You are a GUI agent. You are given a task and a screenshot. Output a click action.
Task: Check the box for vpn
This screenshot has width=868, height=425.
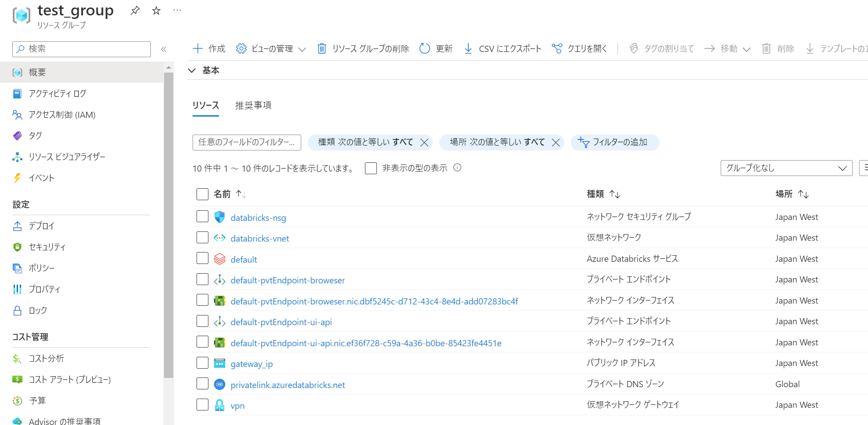pos(202,404)
